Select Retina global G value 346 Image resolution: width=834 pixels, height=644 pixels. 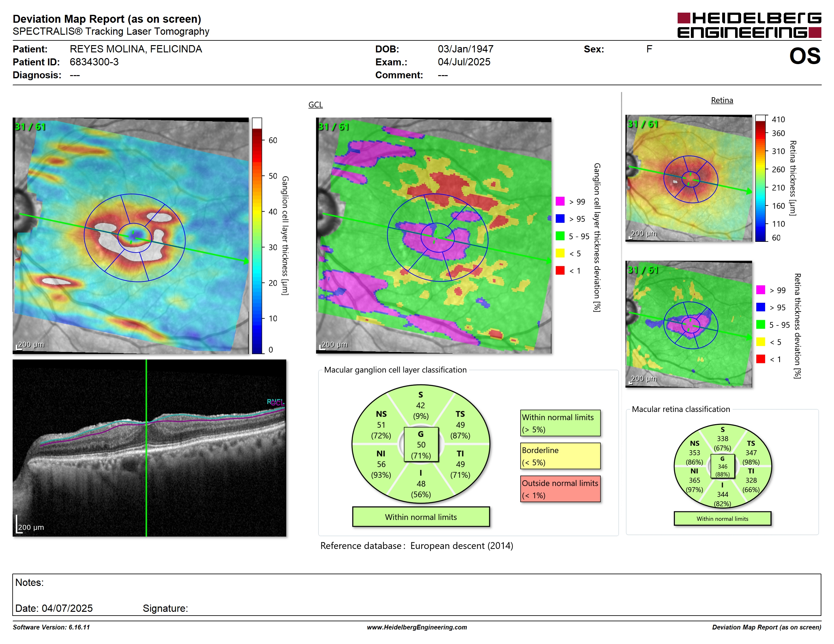(x=722, y=466)
